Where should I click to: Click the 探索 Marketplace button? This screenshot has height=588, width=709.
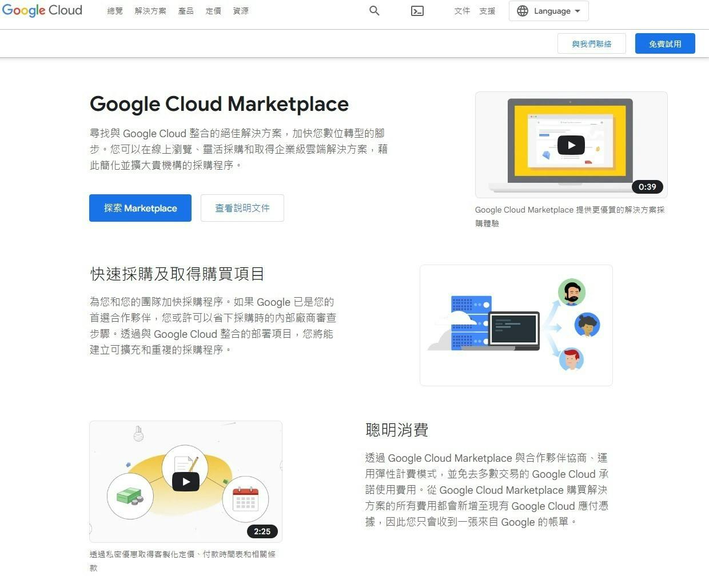pyautogui.click(x=140, y=208)
